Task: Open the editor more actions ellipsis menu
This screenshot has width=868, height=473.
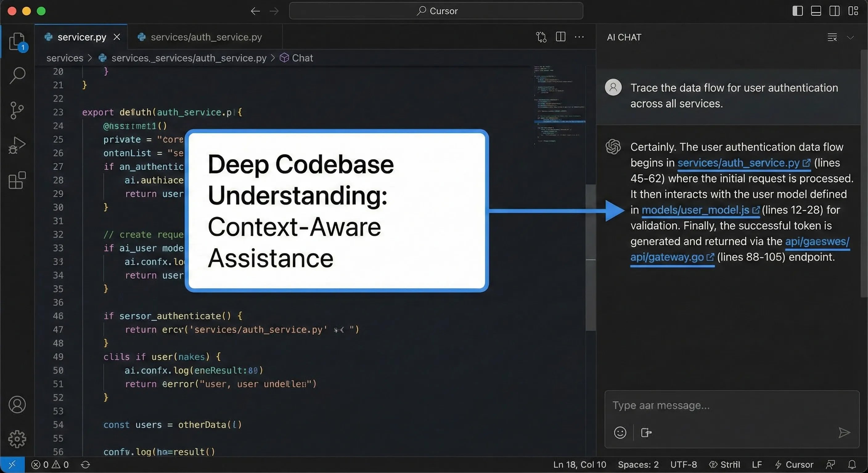Action: click(x=579, y=37)
